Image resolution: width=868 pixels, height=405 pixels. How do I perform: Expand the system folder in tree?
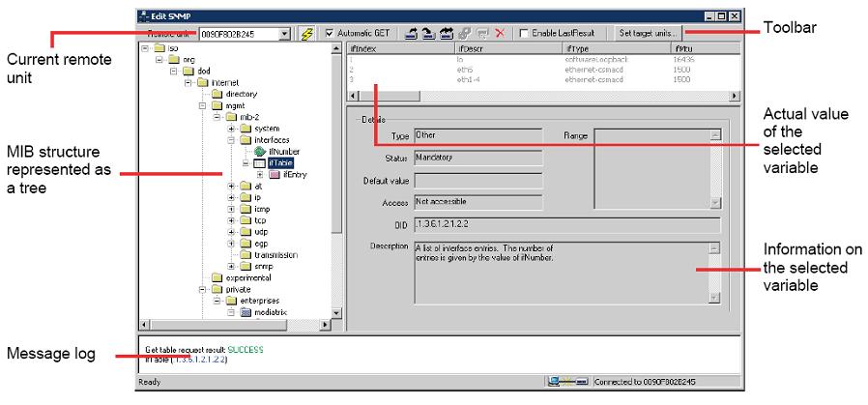[x=232, y=129]
